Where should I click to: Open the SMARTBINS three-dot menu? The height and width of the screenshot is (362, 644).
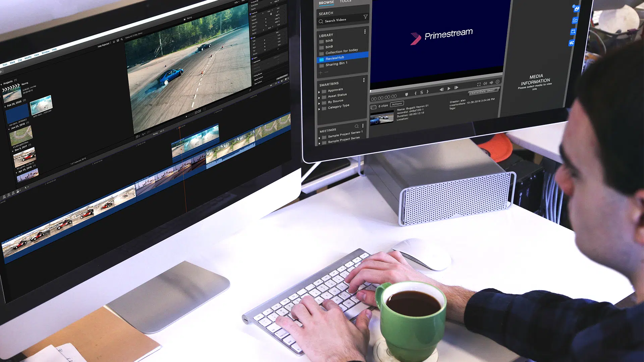point(364,80)
